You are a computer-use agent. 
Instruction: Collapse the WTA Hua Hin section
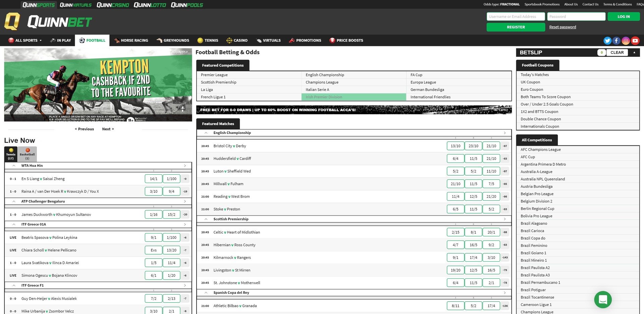point(14,166)
